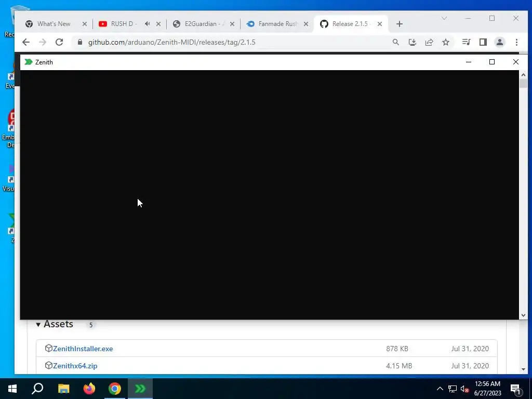Switch to the Fanmade Rush tab
This screenshot has height=399, width=532.
click(277, 24)
